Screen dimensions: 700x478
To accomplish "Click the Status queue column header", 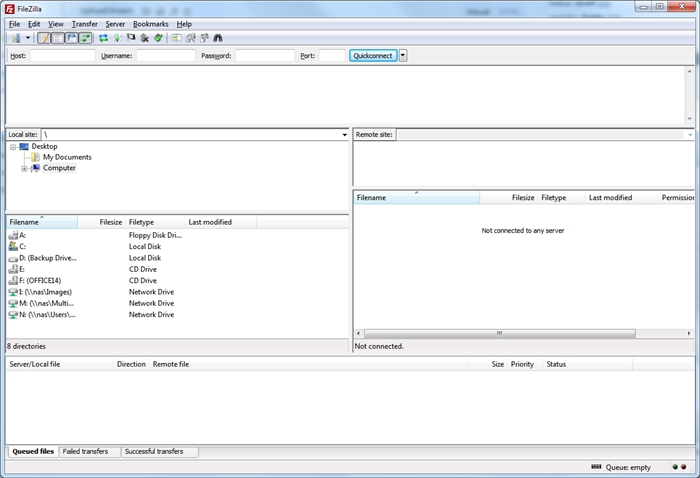I will coord(588,364).
